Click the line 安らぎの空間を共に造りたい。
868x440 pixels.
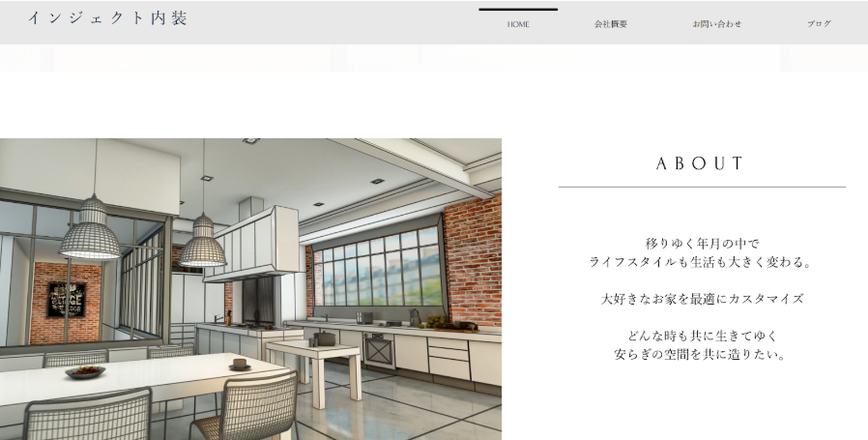pos(702,354)
